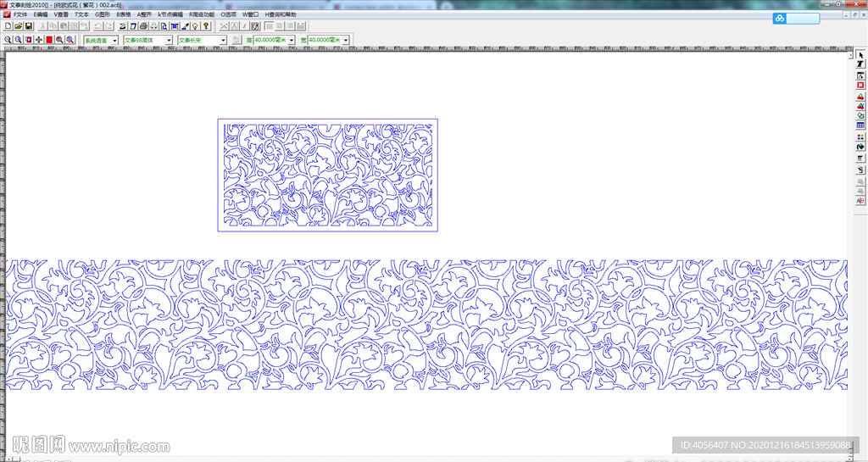This screenshot has height=462, width=868.
Task: Open the F文件 menu
Action: pos(20,14)
